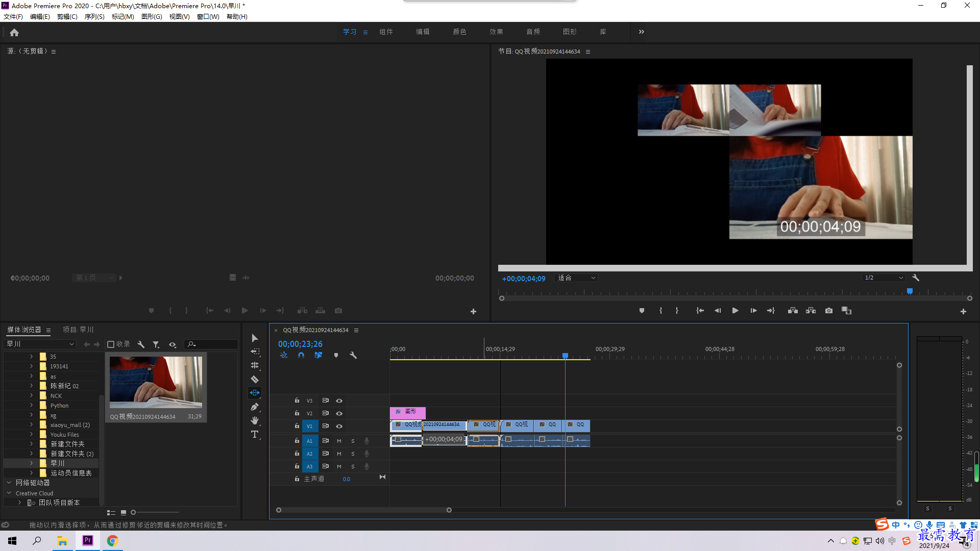Switch to the 项目: 早川 panel tab

(x=78, y=330)
